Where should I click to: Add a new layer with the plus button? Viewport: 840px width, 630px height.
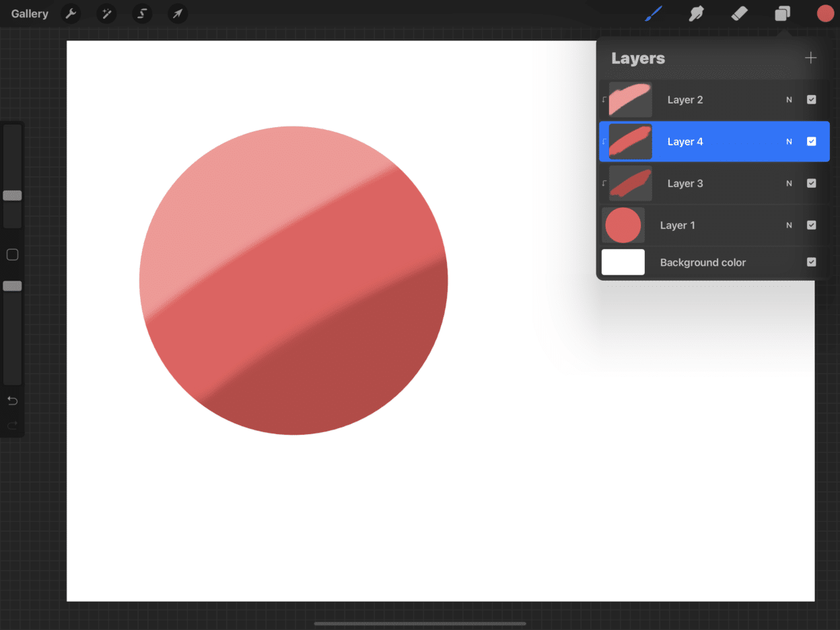tap(810, 57)
